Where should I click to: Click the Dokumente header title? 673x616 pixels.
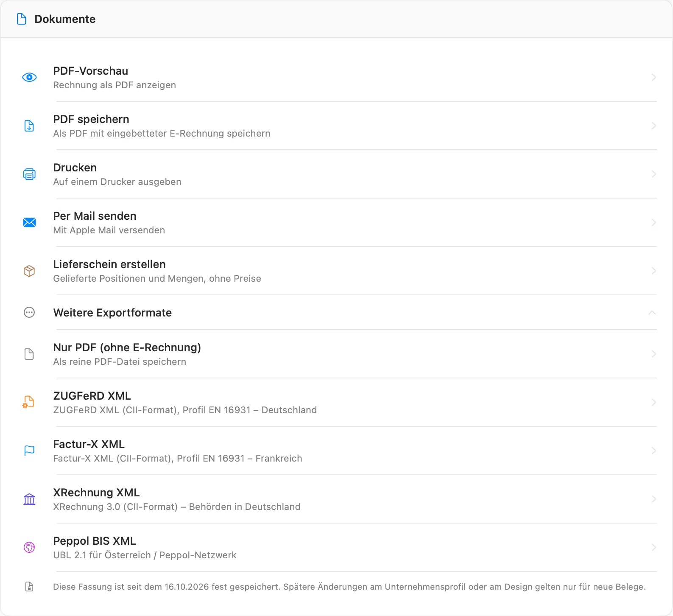point(65,19)
